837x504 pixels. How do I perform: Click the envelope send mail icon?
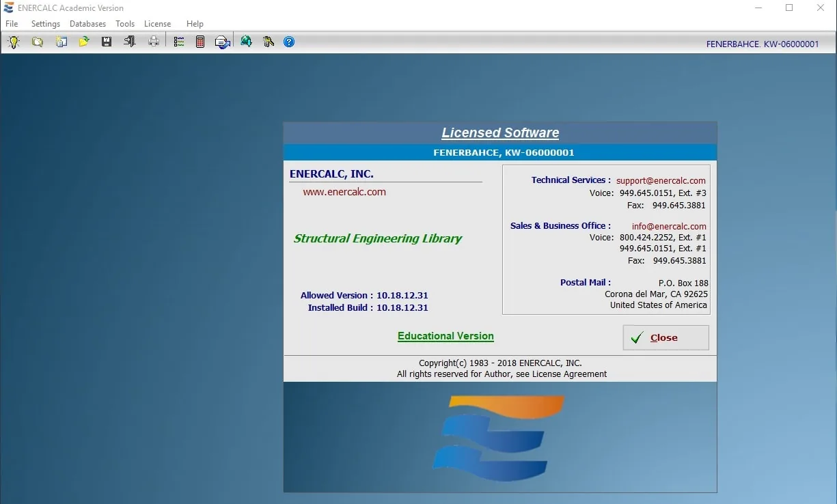223,42
